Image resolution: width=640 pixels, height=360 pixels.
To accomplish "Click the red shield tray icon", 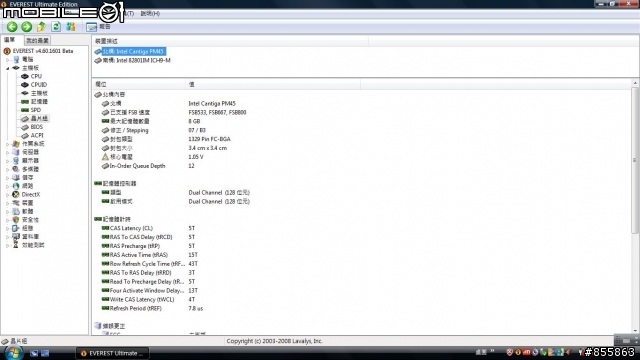I will coord(509,352).
